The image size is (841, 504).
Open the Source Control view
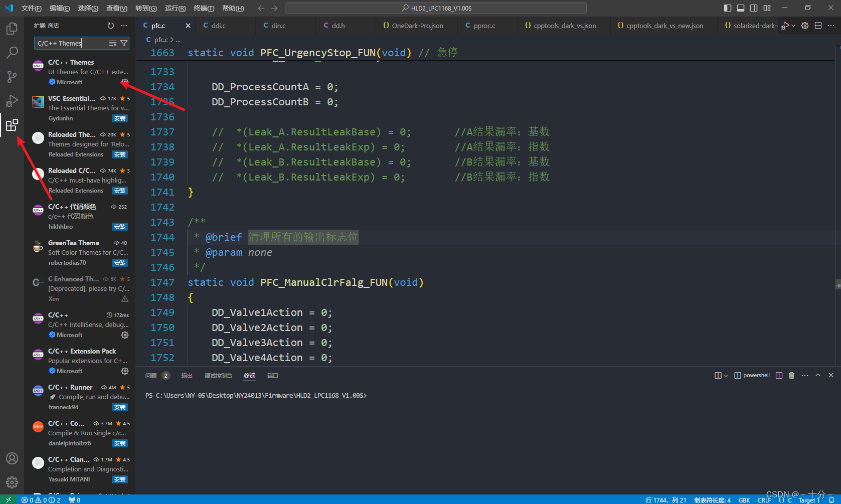(x=12, y=77)
